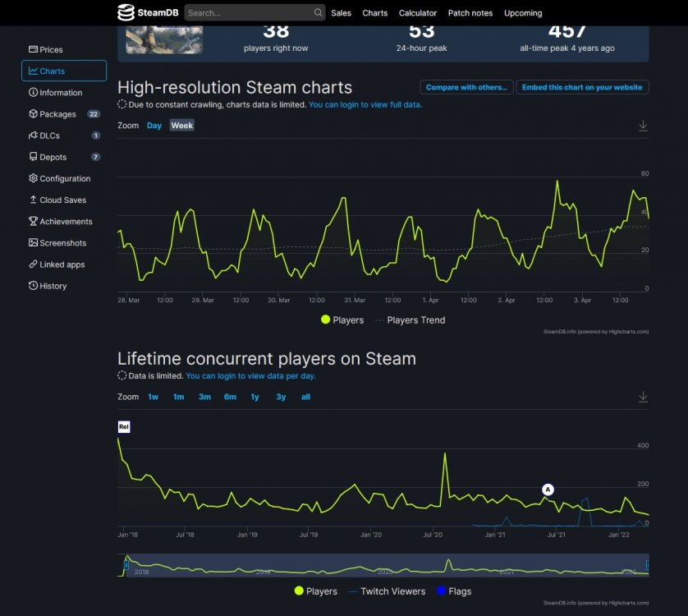Toggle the Players series in the legend

(x=342, y=320)
